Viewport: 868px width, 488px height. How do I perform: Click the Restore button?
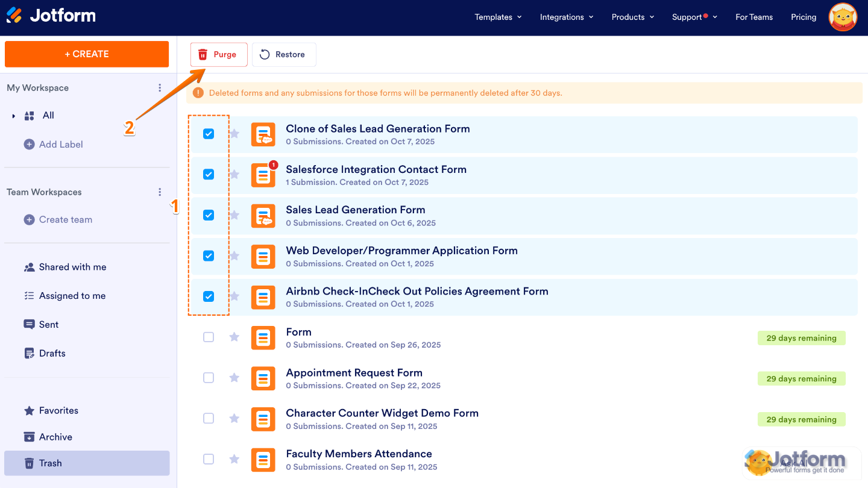pos(283,54)
